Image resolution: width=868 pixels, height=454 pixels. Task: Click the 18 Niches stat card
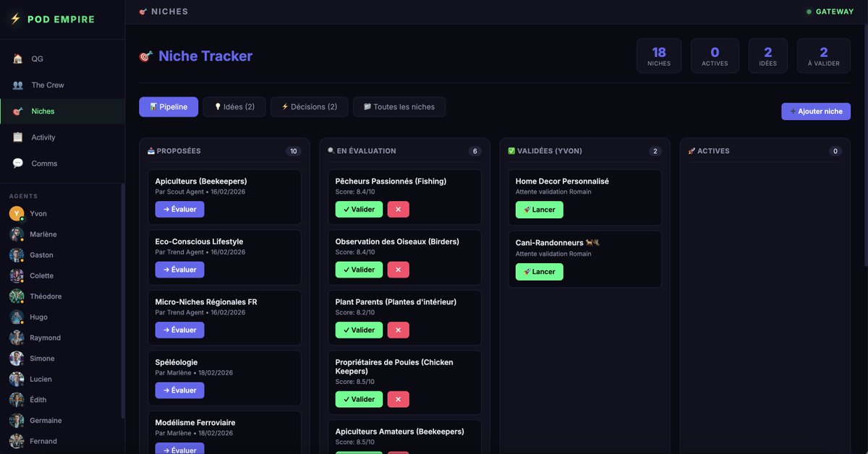point(659,56)
